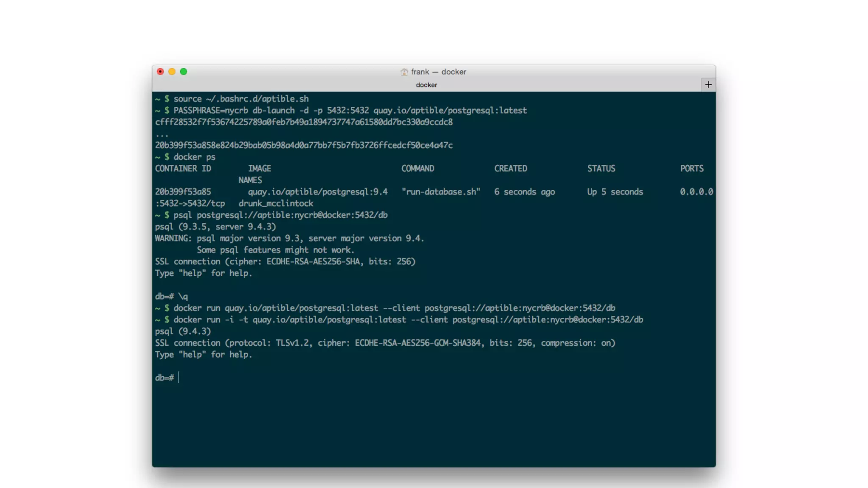Image resolution: width=868 pixels, height=488 pixels.
Task: Select the docker tab
Action: (426, 85)
